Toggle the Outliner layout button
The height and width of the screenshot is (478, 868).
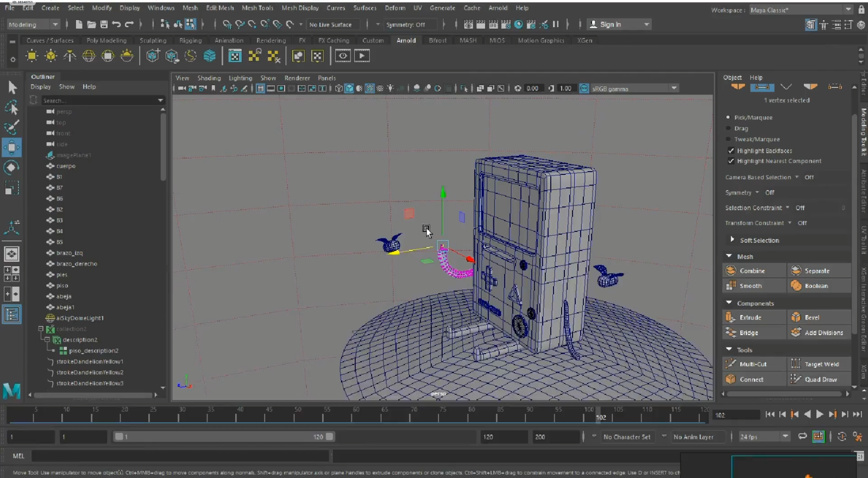click(11, 315)
